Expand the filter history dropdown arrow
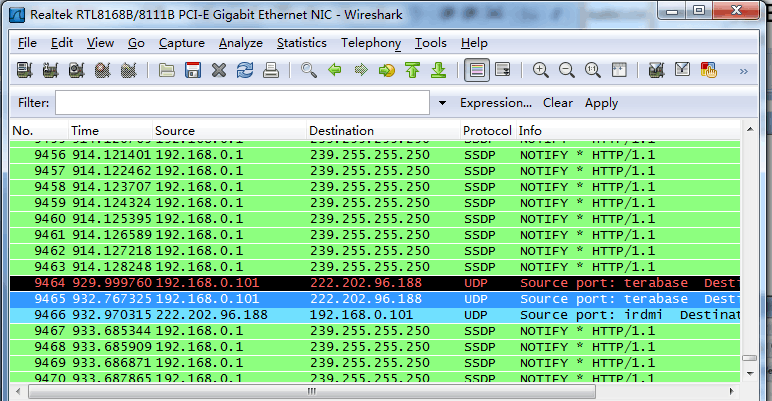 (442, 103)
